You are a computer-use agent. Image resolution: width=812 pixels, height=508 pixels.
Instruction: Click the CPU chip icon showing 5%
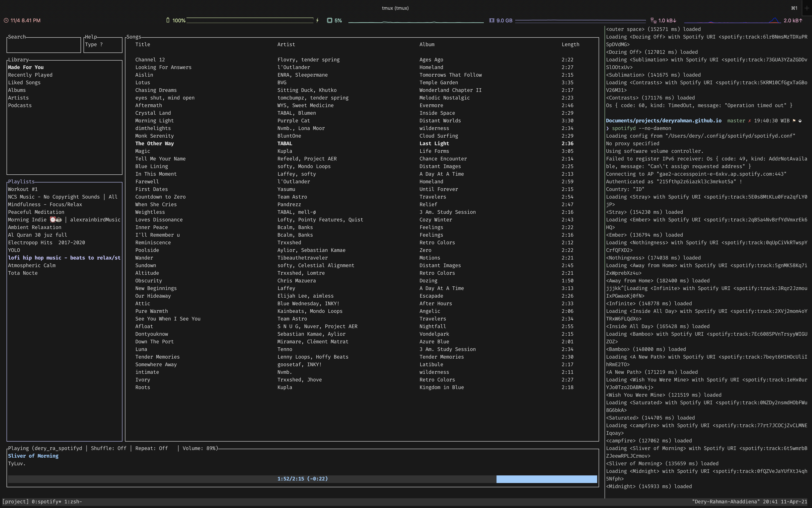pos(329,21)
